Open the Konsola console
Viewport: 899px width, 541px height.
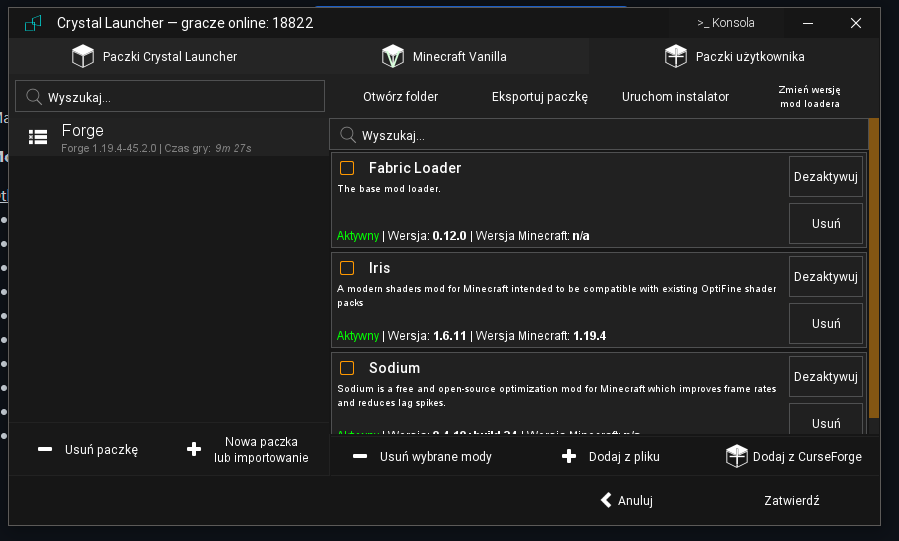click(726, 23)
